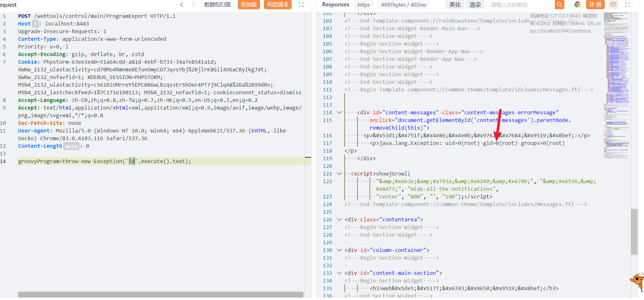Click the Priority: u=0, i header line
The image size is (644, 300).
click(43, 46)
